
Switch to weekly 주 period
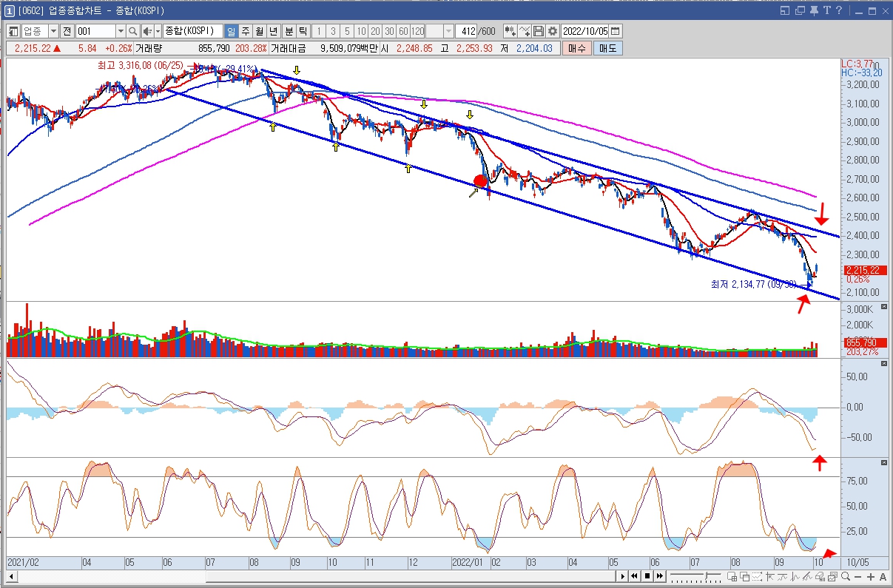pyautogui.click(x=245, y=31)
